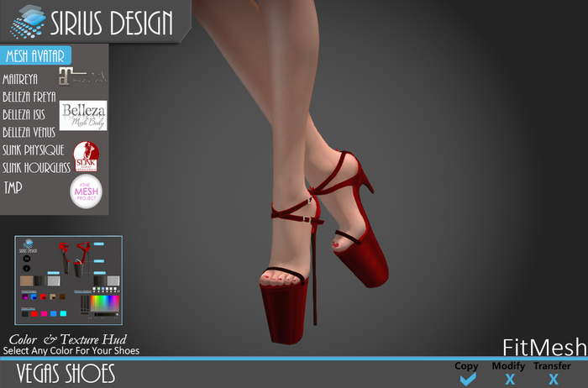Click the X under Transfer
588x388 pixels.
[x=554, y=380]
